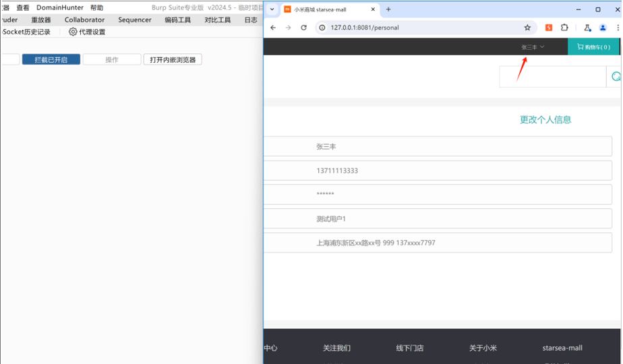The height and width of the screenshot is (364, 623).
Task: Reload the page with the refresh icon
Action: (x=303, y=28)
